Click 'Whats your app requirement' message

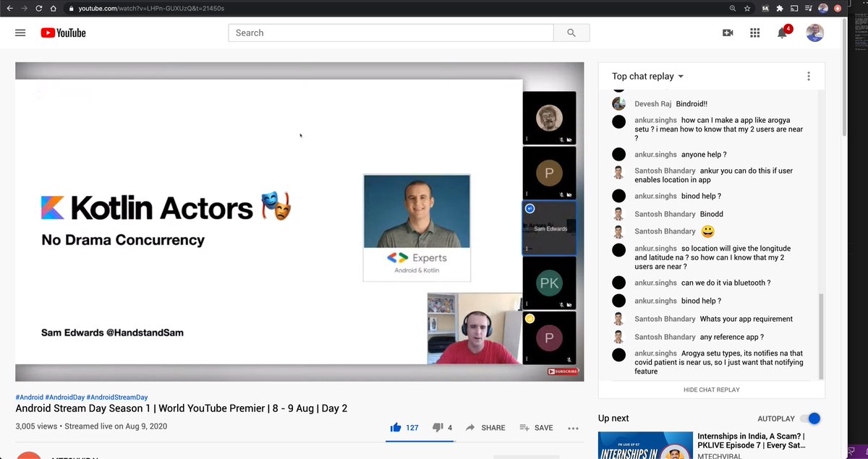click(x=746, y=319)
